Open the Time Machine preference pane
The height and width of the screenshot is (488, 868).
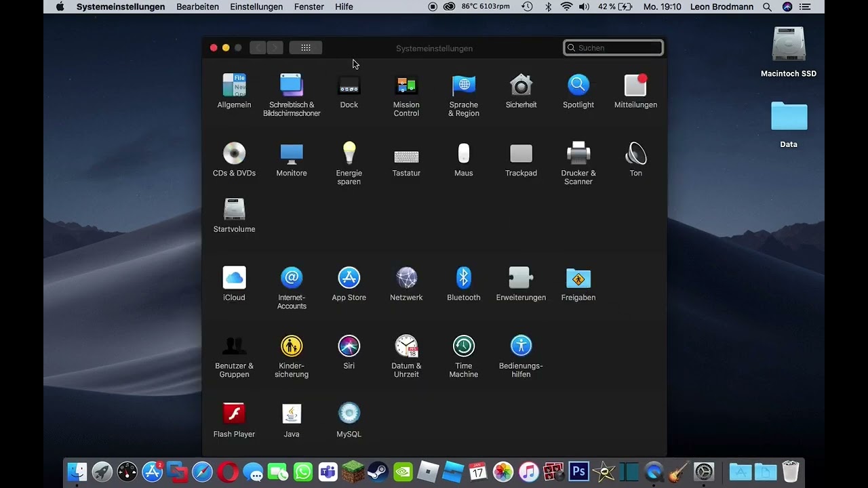coord(464,357)
